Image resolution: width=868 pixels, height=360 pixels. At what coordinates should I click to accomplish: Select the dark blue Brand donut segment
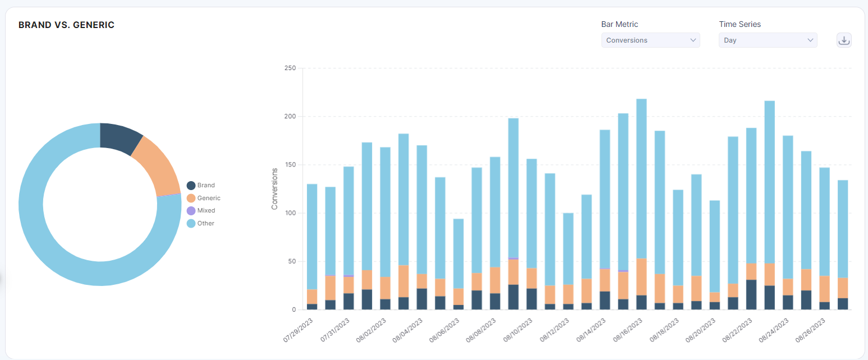[120, 137]
